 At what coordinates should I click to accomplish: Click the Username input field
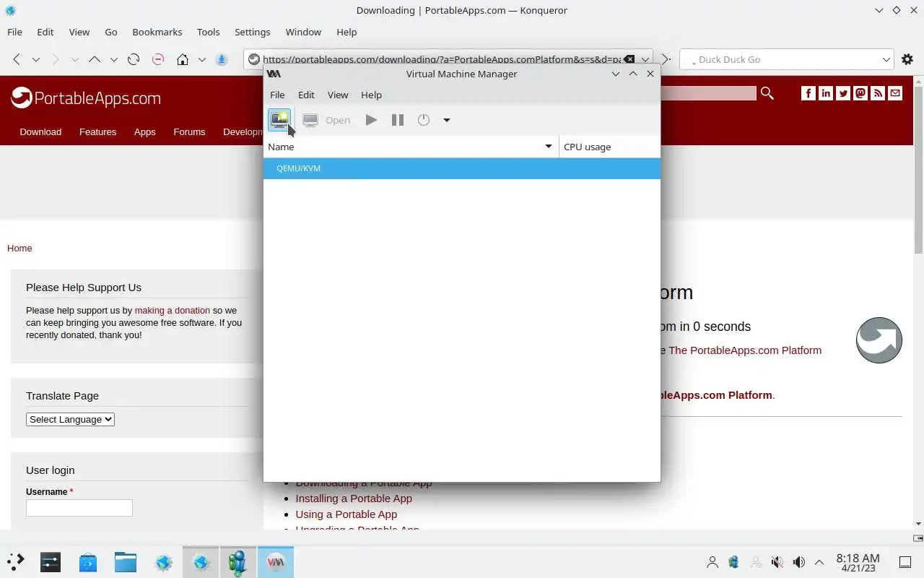pos(79,508)
